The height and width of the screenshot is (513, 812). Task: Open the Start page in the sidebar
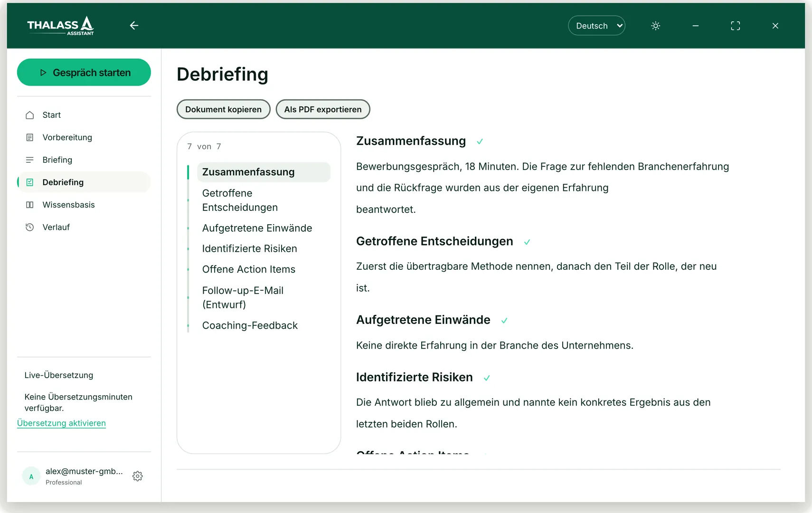tap(84, 115)
